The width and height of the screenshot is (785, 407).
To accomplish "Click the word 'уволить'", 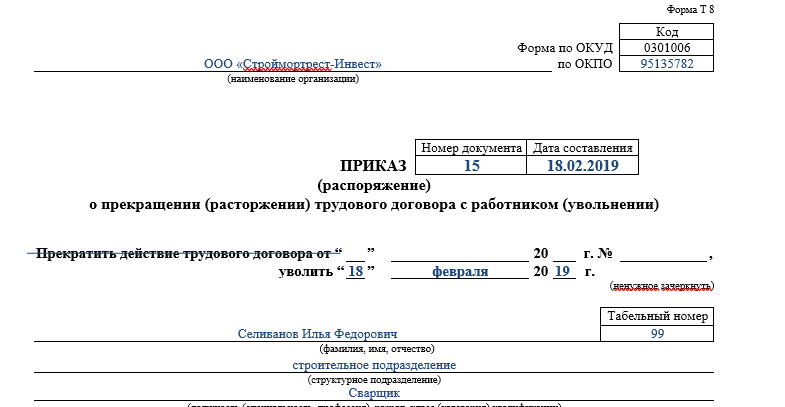I will 306,271.
